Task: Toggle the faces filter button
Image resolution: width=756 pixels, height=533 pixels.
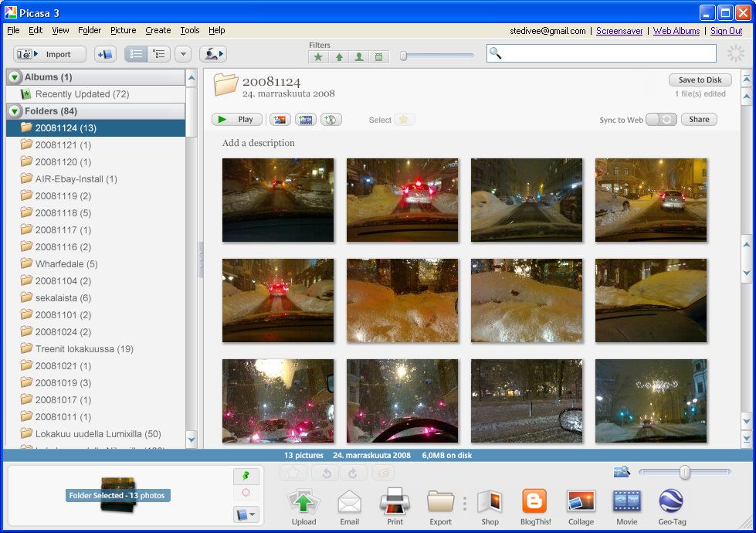Action: tap(359, 57)
